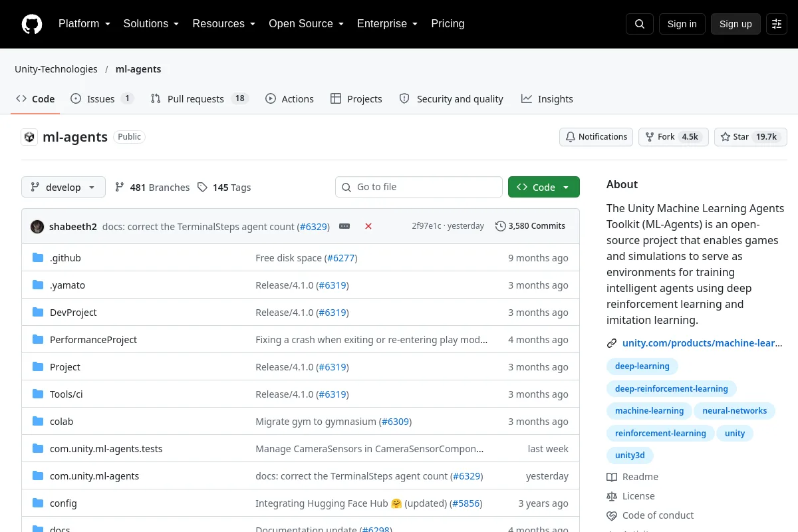
Task: Click the Notifications button
Action: [x=596, y=137]
